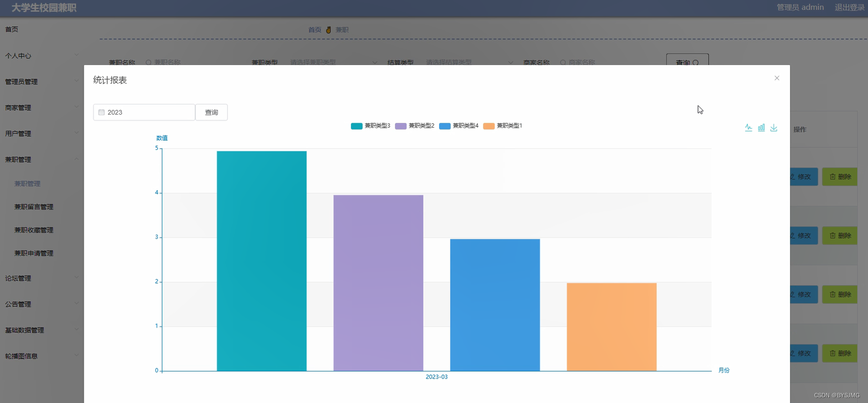Image resolution: width=868 pixels, height=403 pixels.
Task: Click second row 修改 button
Action: tap(804, 236)
